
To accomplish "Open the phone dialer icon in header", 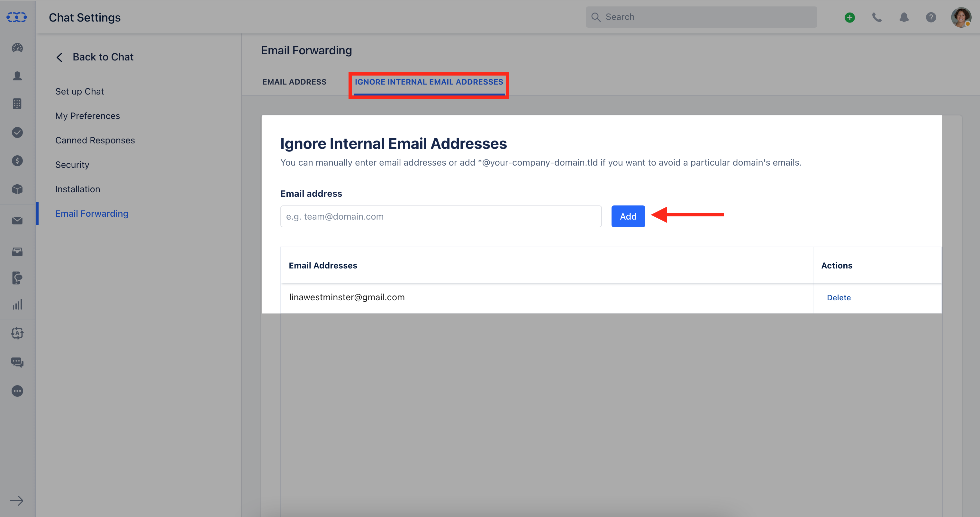I will (x=877, y=17).
